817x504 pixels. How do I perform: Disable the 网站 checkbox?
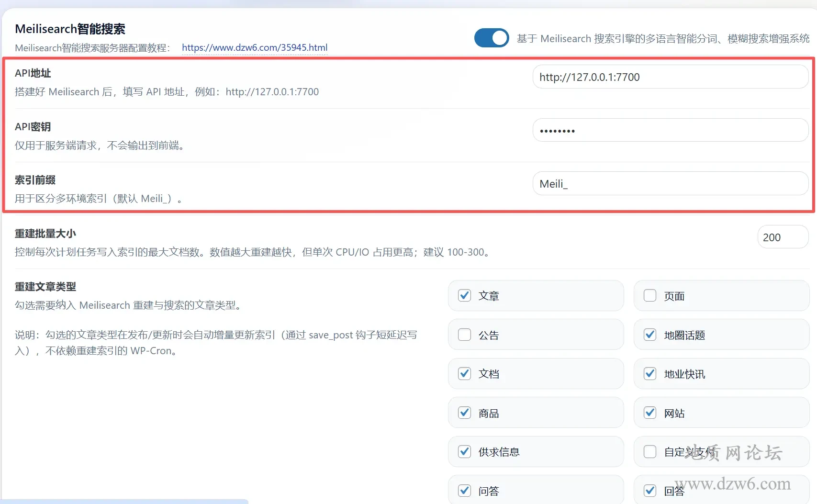[649, 413]
